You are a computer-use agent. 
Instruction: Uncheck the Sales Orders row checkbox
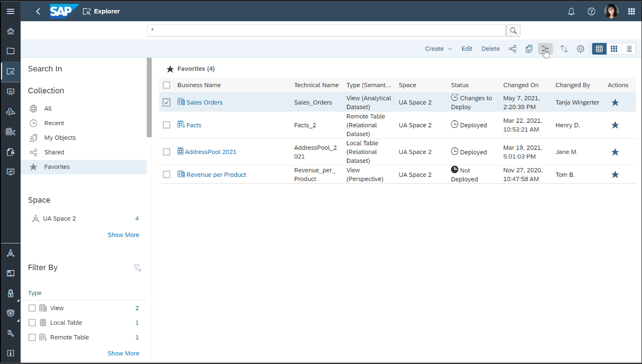(167, 103)
